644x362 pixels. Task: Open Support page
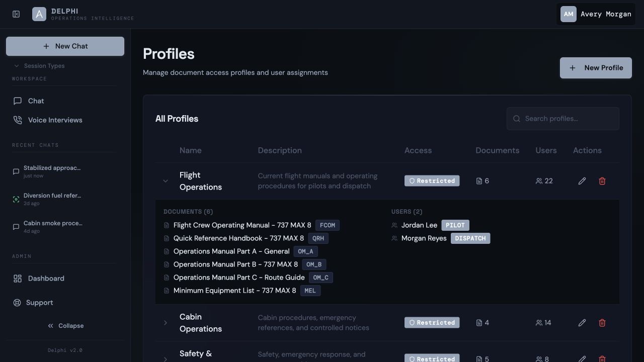65,303
